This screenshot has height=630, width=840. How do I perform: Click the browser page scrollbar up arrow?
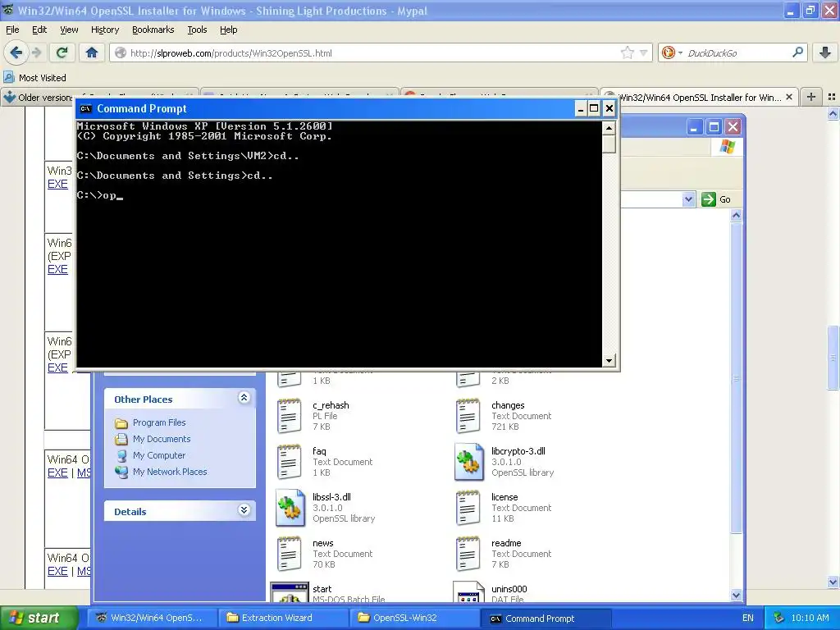pyautogui.click(x=833, y=113)
